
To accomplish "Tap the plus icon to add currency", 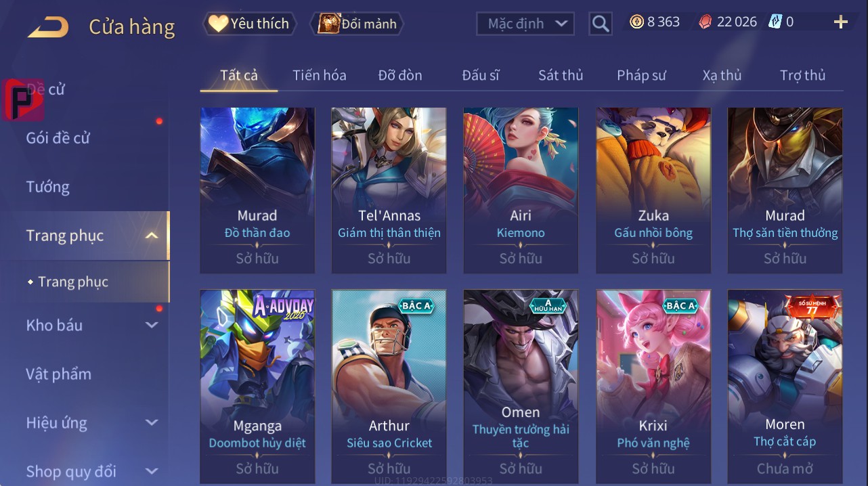I will coord(841,22).
